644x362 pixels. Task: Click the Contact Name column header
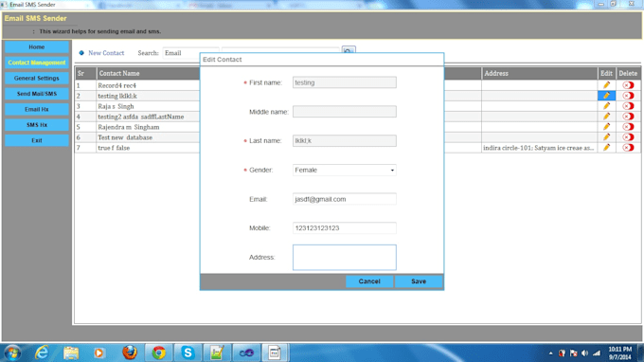coord(149,73)
